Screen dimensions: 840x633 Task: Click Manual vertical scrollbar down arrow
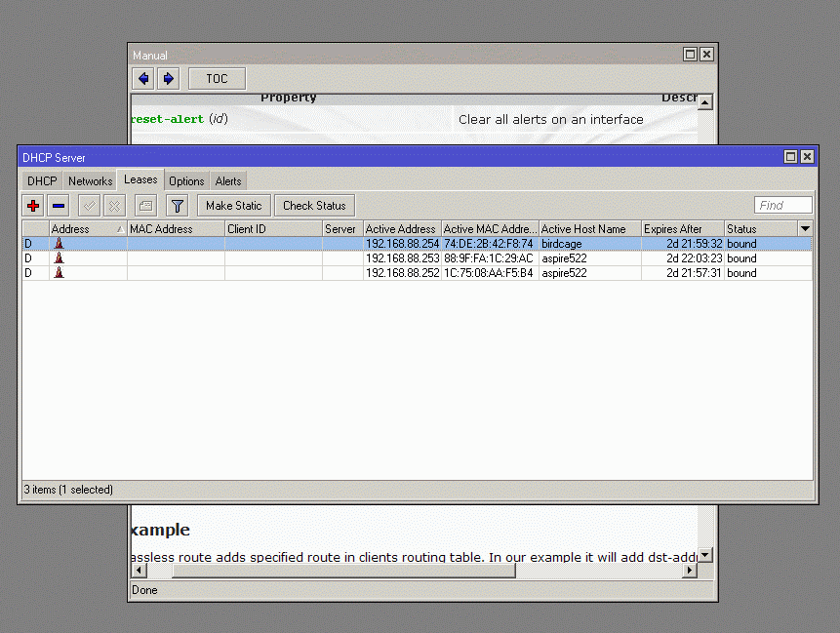pos(705,555)
